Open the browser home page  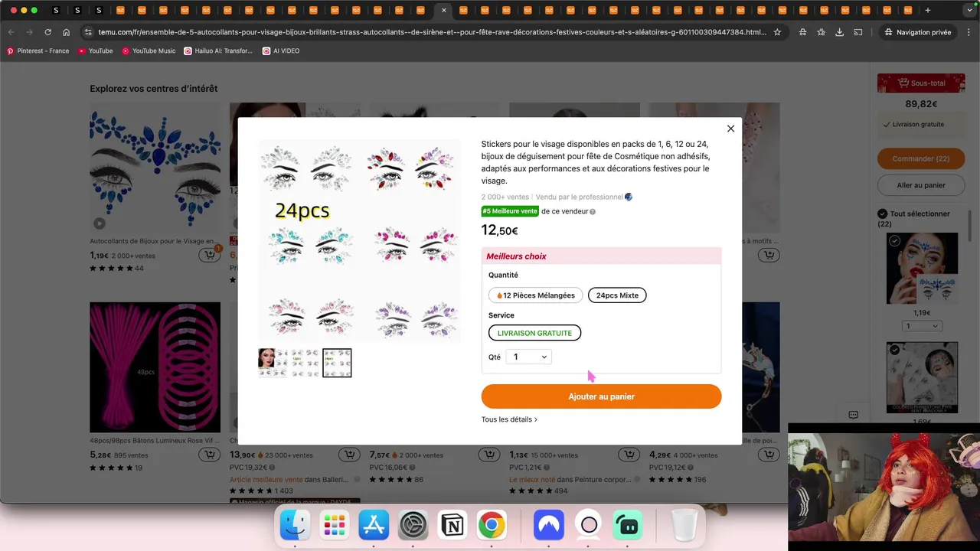click(x=67, y=32)
